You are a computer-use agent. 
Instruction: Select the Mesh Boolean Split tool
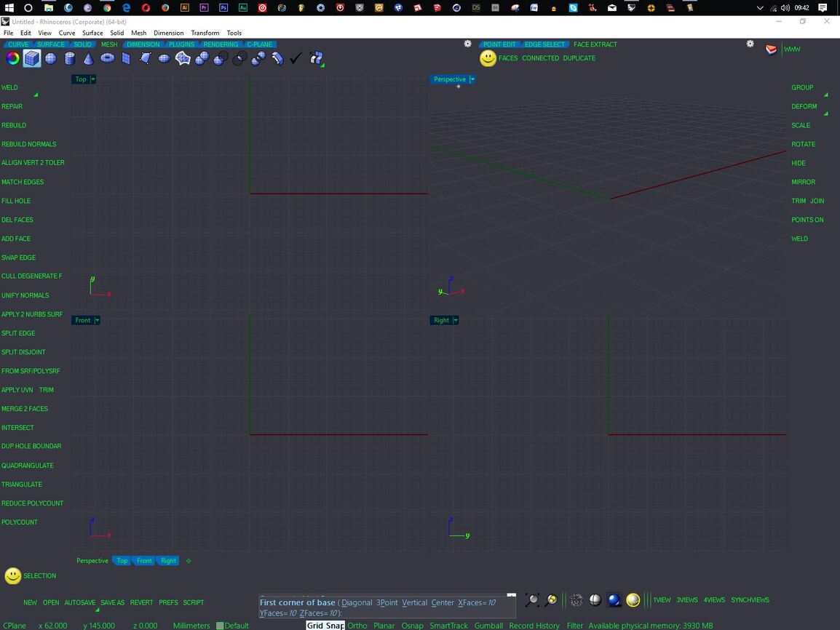coord(258,58)
